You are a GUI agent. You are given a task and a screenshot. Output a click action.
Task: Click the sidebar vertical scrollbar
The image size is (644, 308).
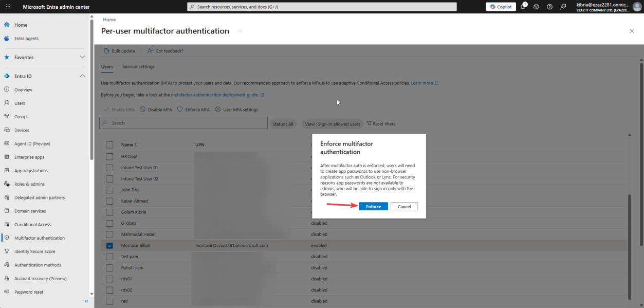[91, 90]
